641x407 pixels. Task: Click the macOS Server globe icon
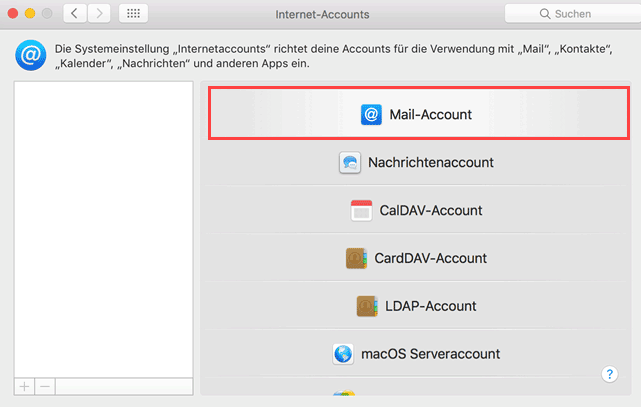click(x=343, y=354)
